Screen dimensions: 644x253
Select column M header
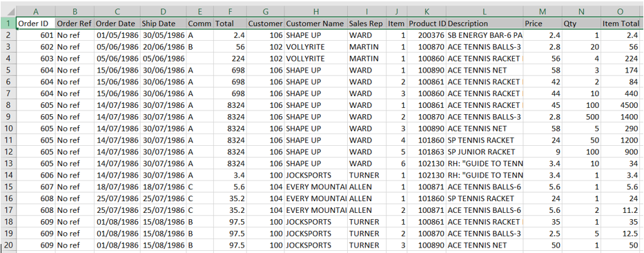click(x=543, y=12)
